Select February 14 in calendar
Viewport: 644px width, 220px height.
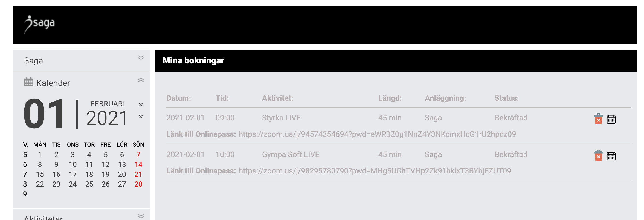(x=138, y=164)
